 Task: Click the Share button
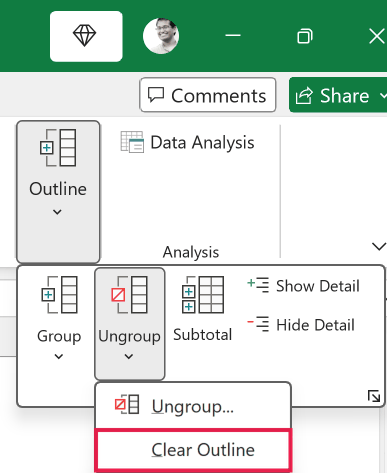333,96
